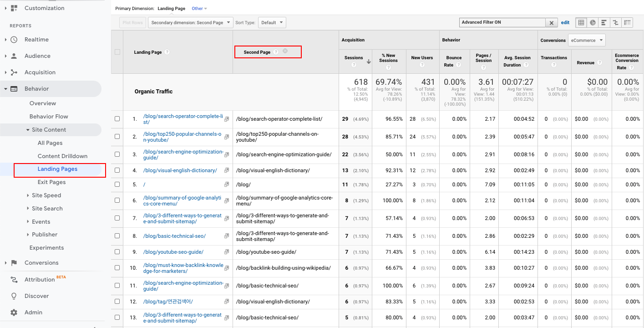Switch to performance bar view icon

(604, 22)
